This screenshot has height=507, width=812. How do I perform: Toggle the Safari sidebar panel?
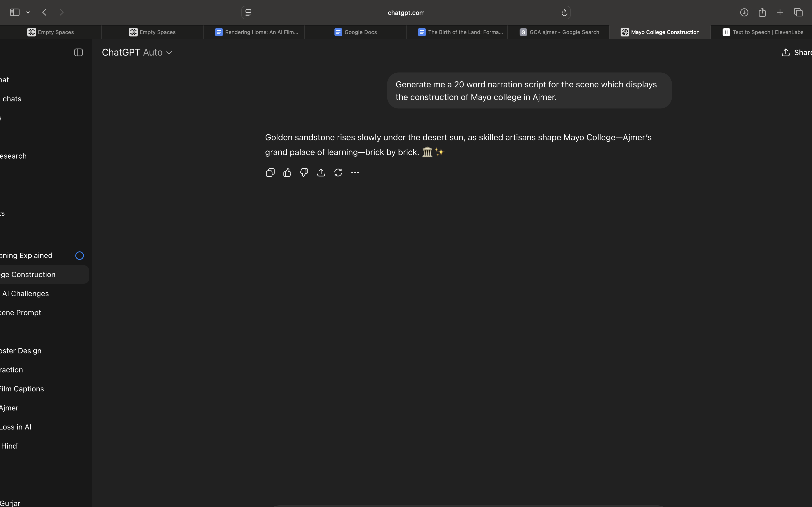click(x=15, y=12)
